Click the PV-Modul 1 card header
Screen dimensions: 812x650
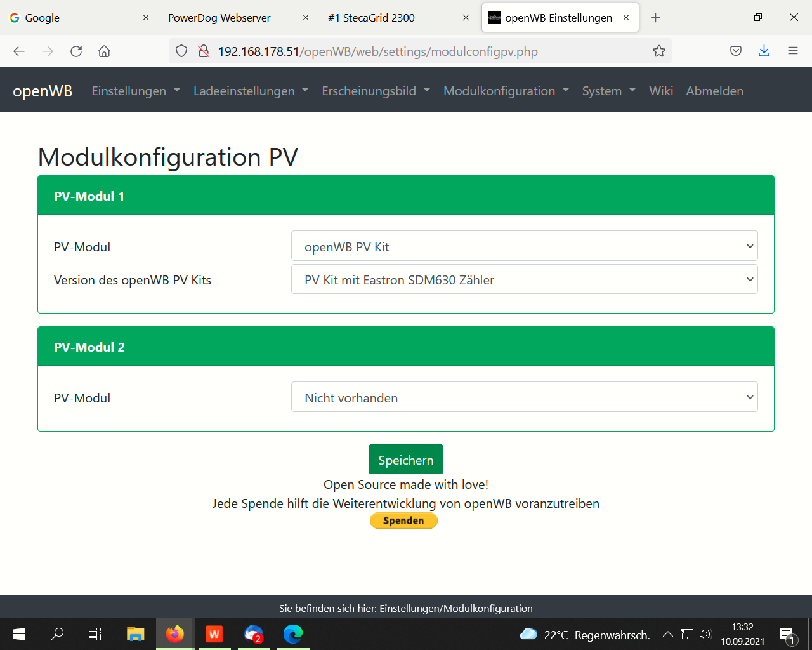coord(406,196)
